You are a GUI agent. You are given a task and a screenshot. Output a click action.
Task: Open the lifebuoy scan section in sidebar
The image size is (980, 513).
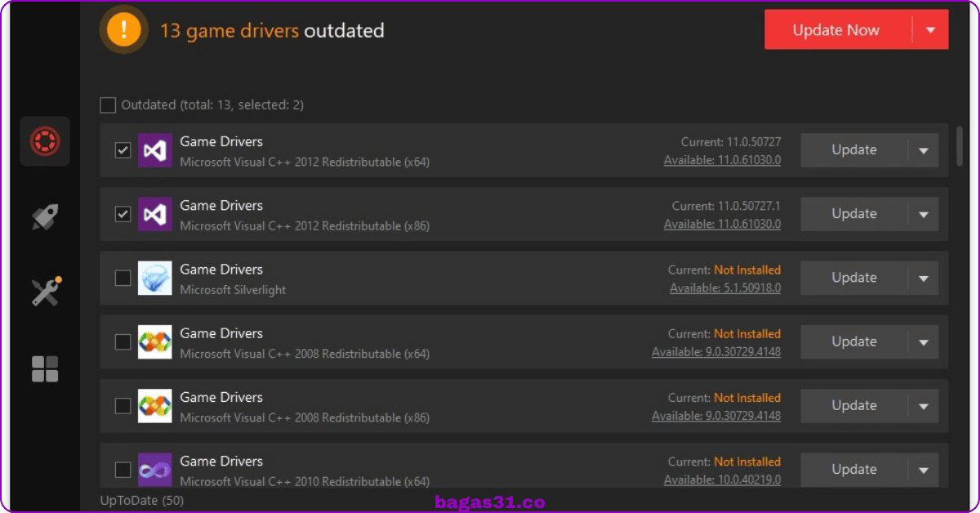point(45,142)
